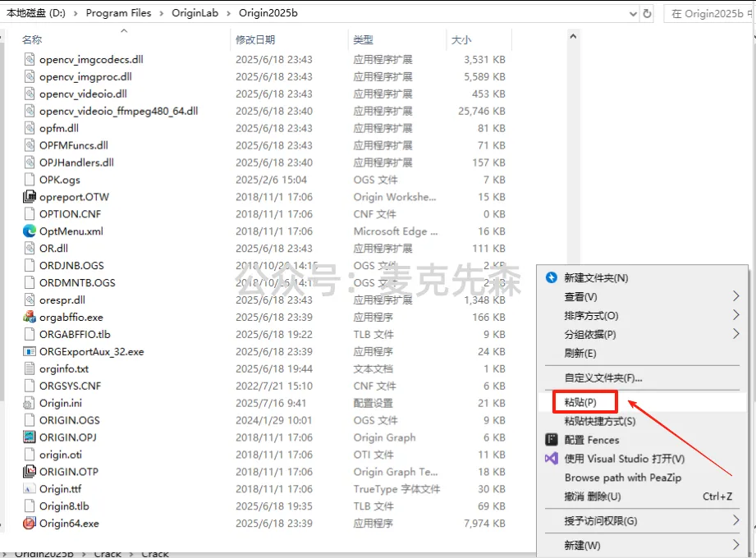Click the opencv_imgcodecs.dll file icon
Viewport: 756px width, 558px height.
click(30, 59)
